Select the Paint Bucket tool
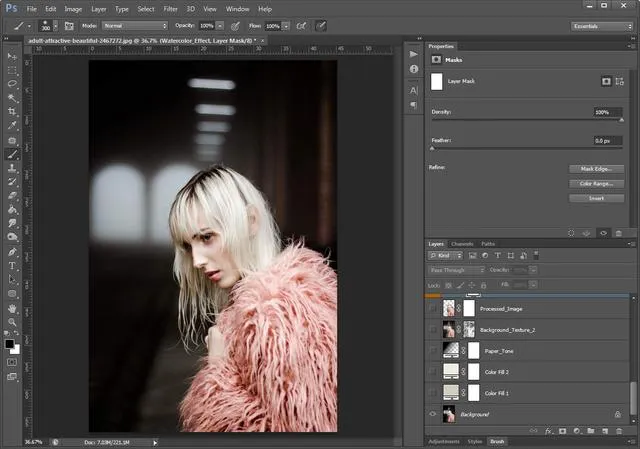The height and width of the screenshot is (449, 640). pyautogui.click(x=12, y=209)
